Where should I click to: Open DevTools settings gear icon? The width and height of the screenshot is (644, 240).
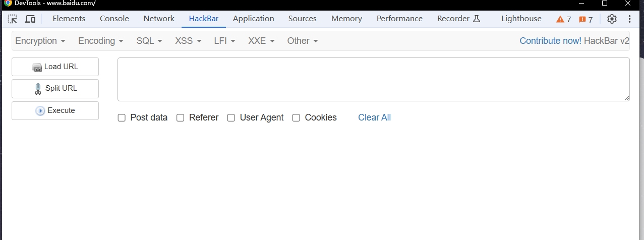[x=612, y=19]
